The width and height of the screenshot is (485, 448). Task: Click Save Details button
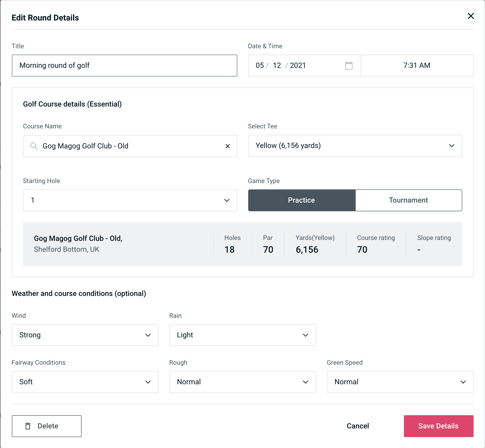tap(438, 426)
